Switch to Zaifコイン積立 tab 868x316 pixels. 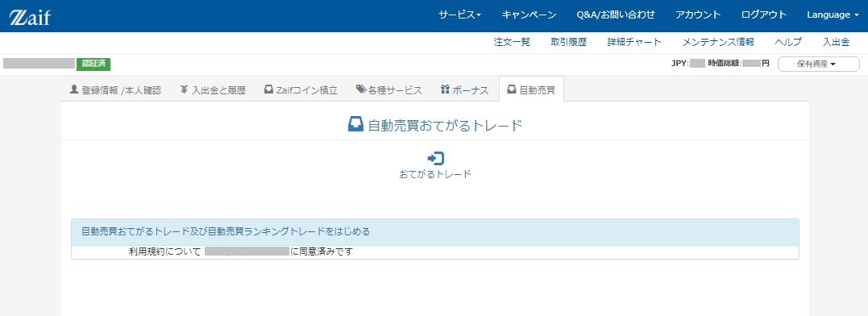point(301,89)
